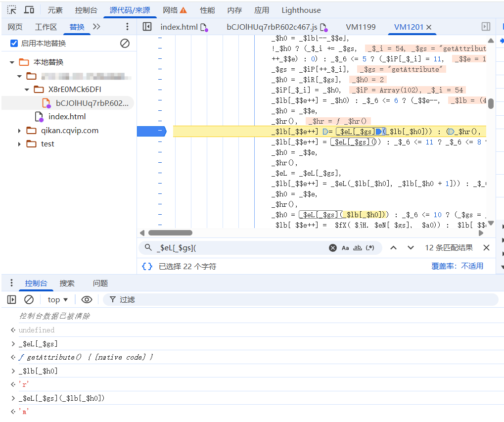Click the inspect element selector icon

11,10
